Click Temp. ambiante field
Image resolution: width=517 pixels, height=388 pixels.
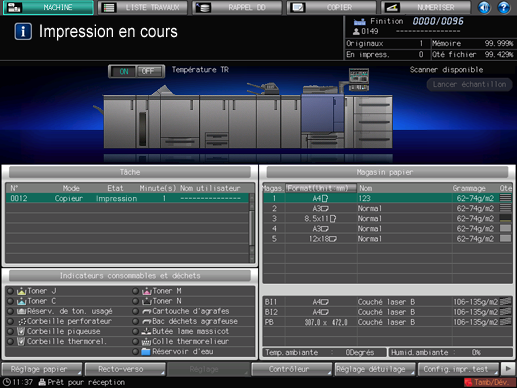325,352
